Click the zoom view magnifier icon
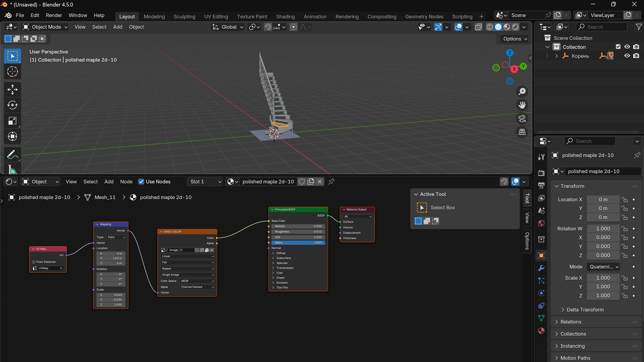Screen dimensions: 644x362 click(522, 92)
